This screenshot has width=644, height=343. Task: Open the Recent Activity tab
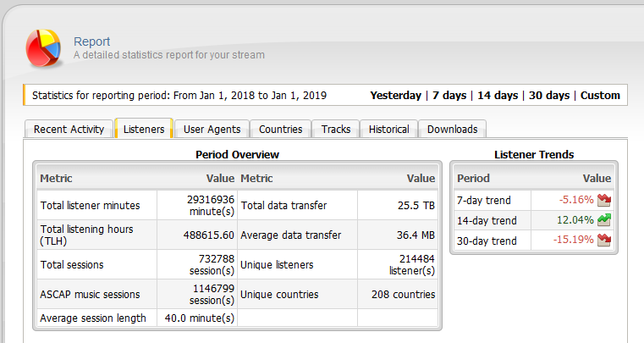click(x=69, y=129)
